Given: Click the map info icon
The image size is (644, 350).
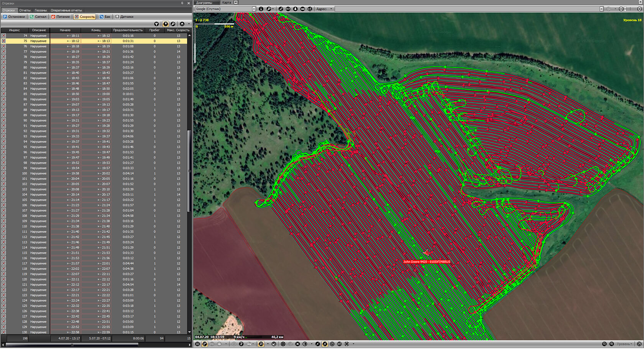Looking at the screenshot, I should 261,9.
